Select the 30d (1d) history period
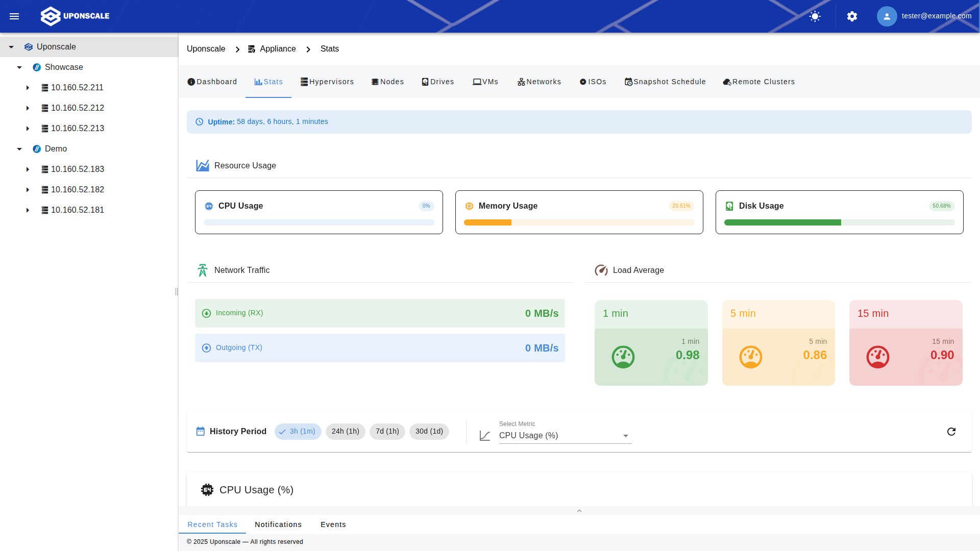This screenshot has width=980, height=551. tap(429, 432)
